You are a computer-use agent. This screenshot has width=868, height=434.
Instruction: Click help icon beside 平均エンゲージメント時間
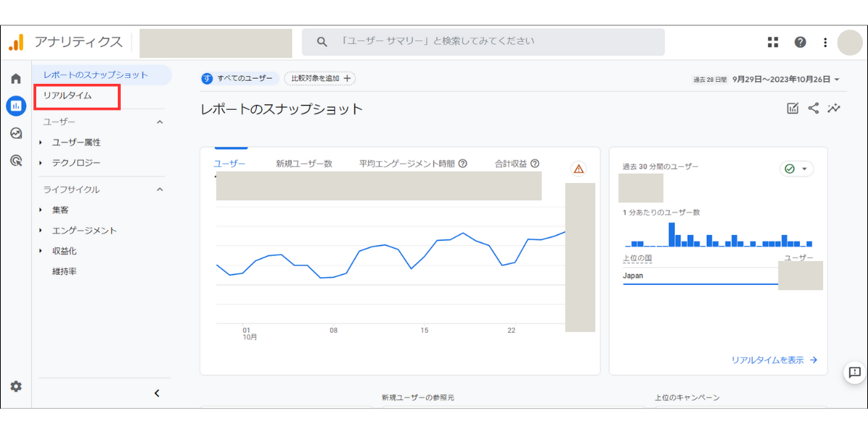[463, 163]
